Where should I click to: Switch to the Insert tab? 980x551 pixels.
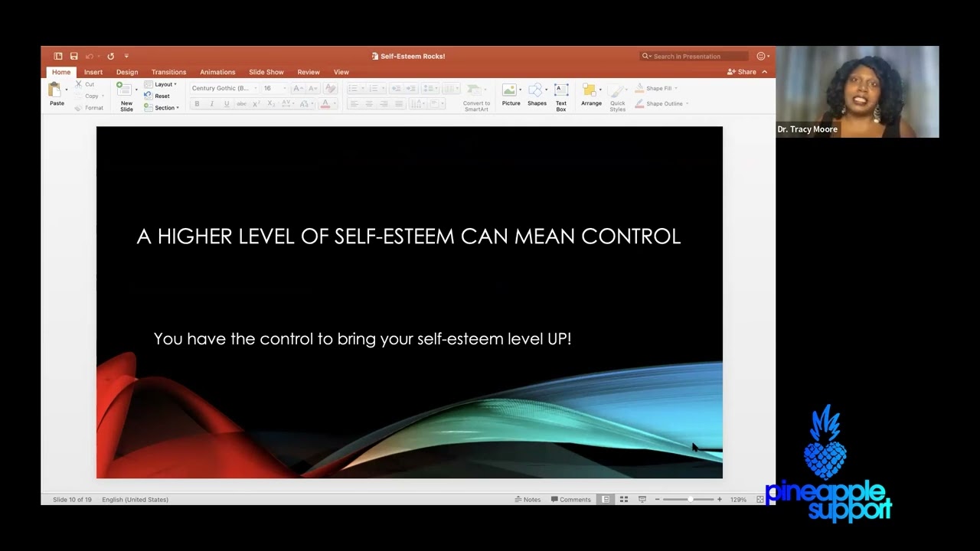93,72
